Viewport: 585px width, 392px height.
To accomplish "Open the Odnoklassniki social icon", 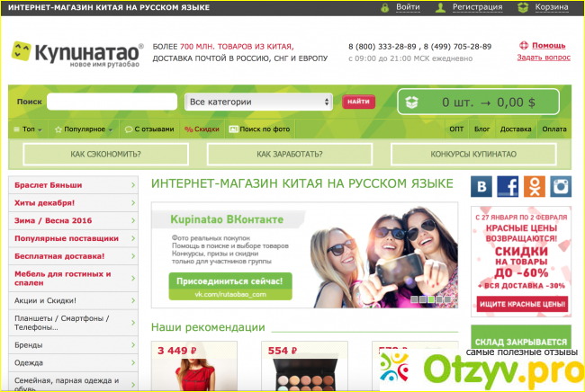I will click(x=534, y=186).
